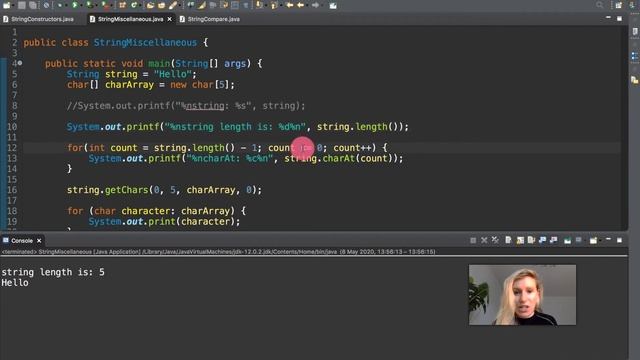Click the console output line 'Hello'
Screen dimensions: 640x360
pos(15,283)
